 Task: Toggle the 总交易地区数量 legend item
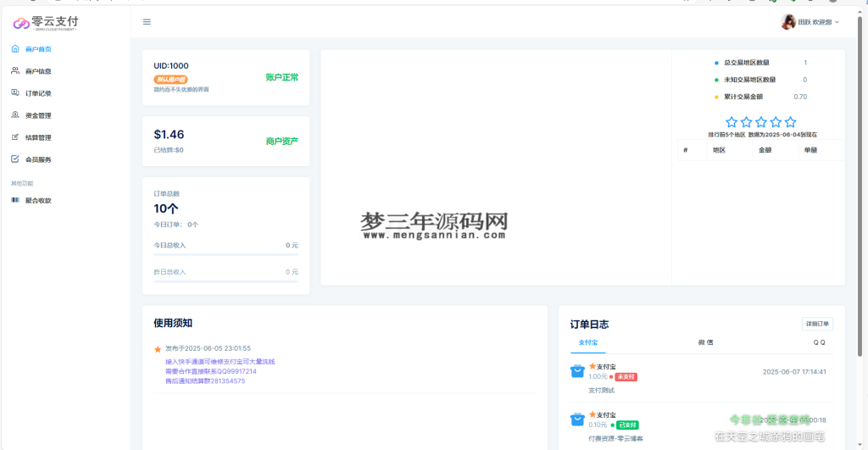pos(742,63)
